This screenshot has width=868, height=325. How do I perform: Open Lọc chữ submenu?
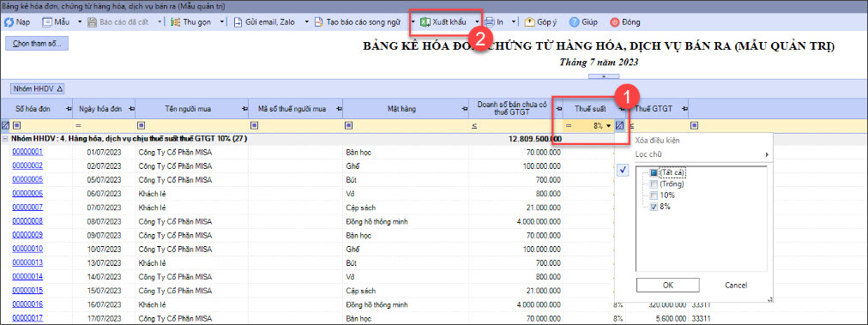pyautogui.click(x=702, y=154)
